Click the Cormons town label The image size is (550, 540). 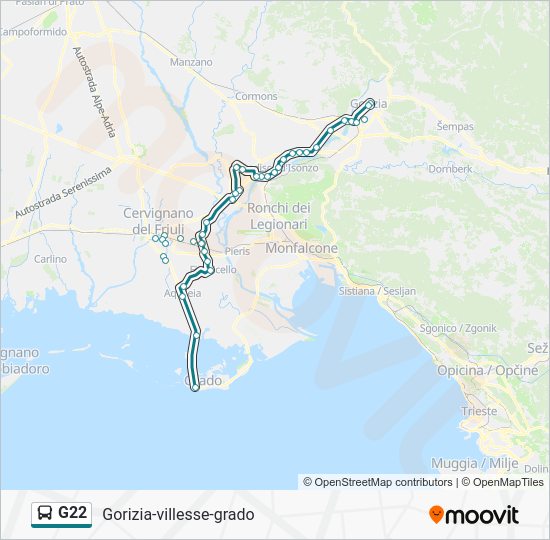(256, 96)
